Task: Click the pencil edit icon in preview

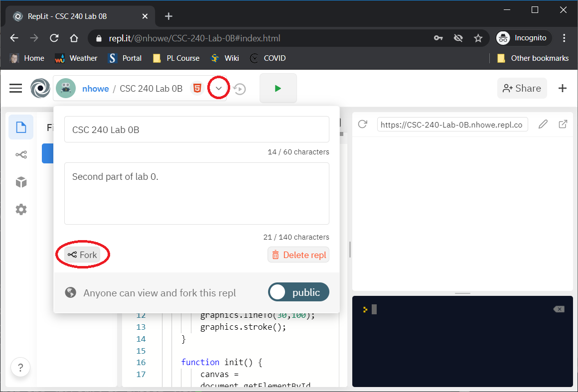Action: pyautogui.click(x=543, y=124)
